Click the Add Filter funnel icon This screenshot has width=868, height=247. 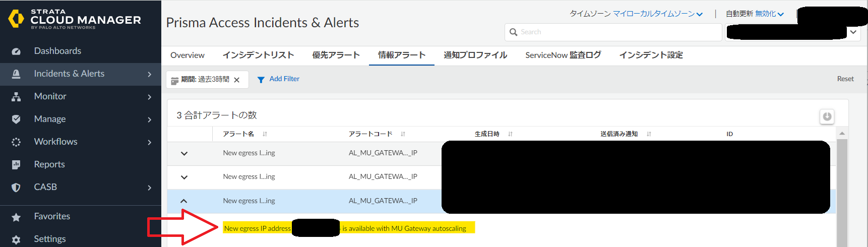click(261, 80)
